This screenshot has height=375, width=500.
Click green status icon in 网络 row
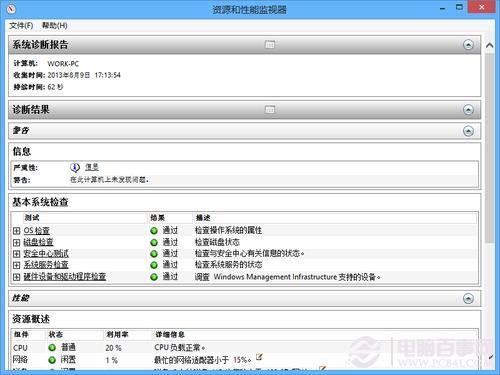point(52,360)
